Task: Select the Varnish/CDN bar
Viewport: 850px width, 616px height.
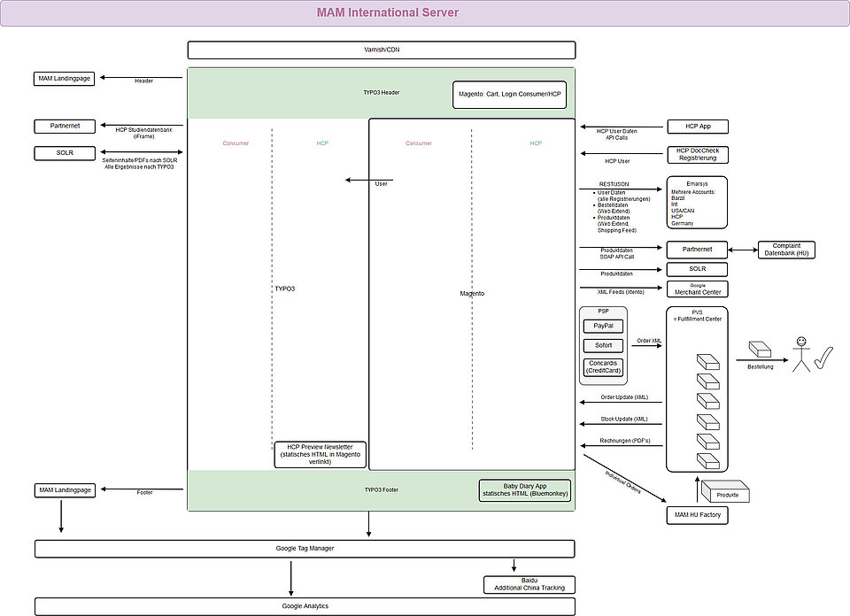Action: [381, 50]
